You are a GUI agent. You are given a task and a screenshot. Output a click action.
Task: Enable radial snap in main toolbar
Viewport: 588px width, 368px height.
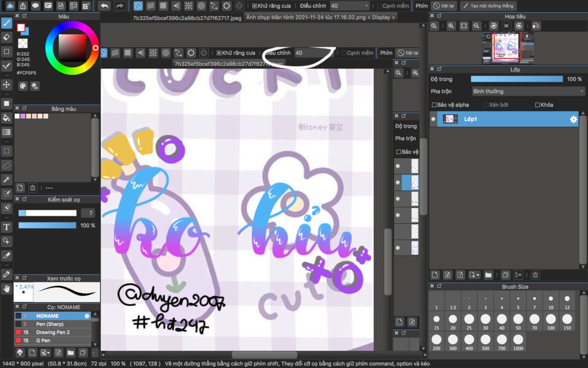[x=188, y=6]
